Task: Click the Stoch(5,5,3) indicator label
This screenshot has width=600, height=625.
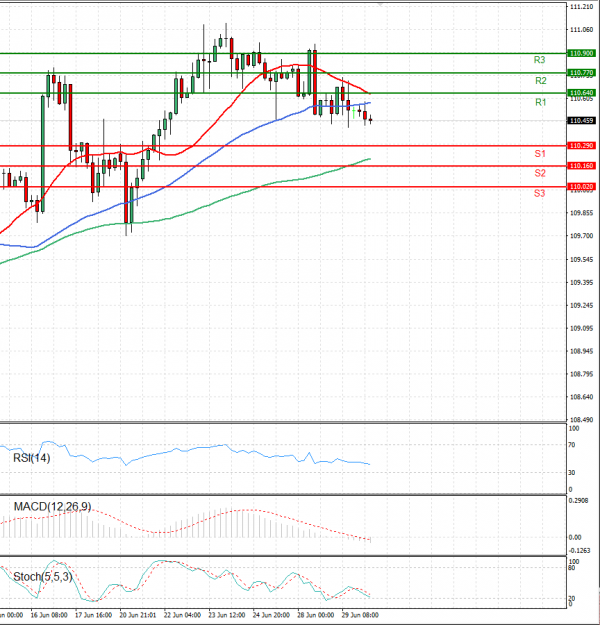Action: [43, 576]
